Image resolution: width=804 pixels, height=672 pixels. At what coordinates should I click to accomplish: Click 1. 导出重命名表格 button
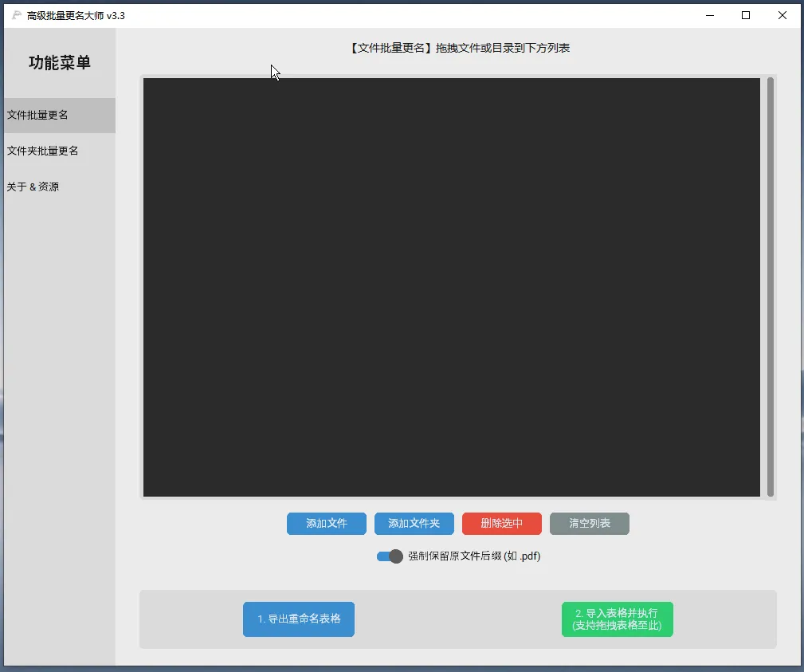click(299, 619)
